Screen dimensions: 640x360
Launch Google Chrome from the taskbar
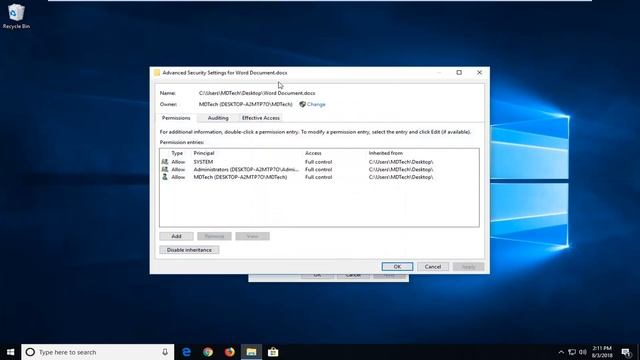tap(208, 352)
